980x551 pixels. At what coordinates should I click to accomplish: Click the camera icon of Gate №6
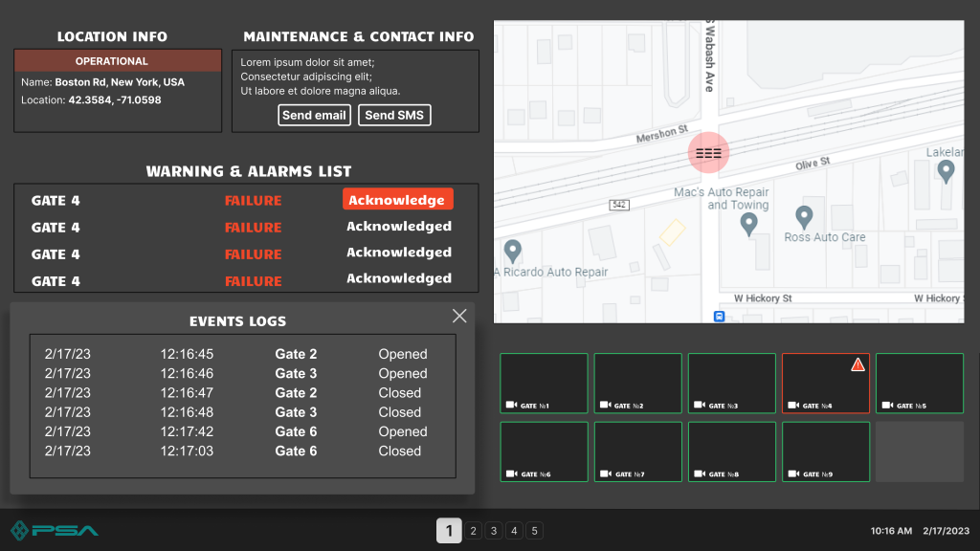point(511,474)
